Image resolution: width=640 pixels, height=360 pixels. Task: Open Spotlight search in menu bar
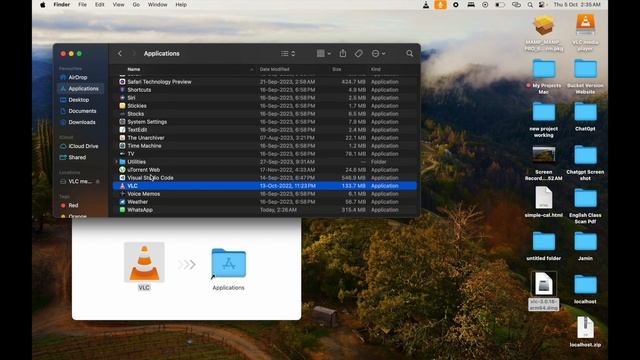[x=530, y=5]
